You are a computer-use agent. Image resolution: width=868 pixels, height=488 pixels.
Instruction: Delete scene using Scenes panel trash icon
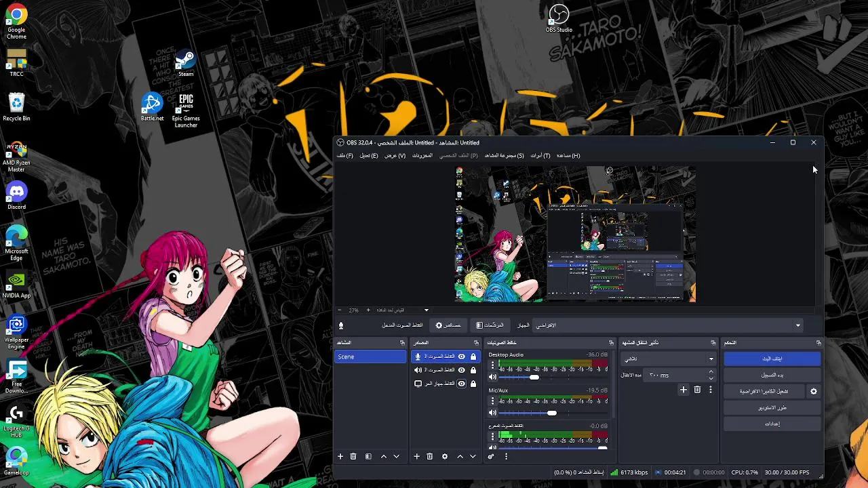coord(353,457)
